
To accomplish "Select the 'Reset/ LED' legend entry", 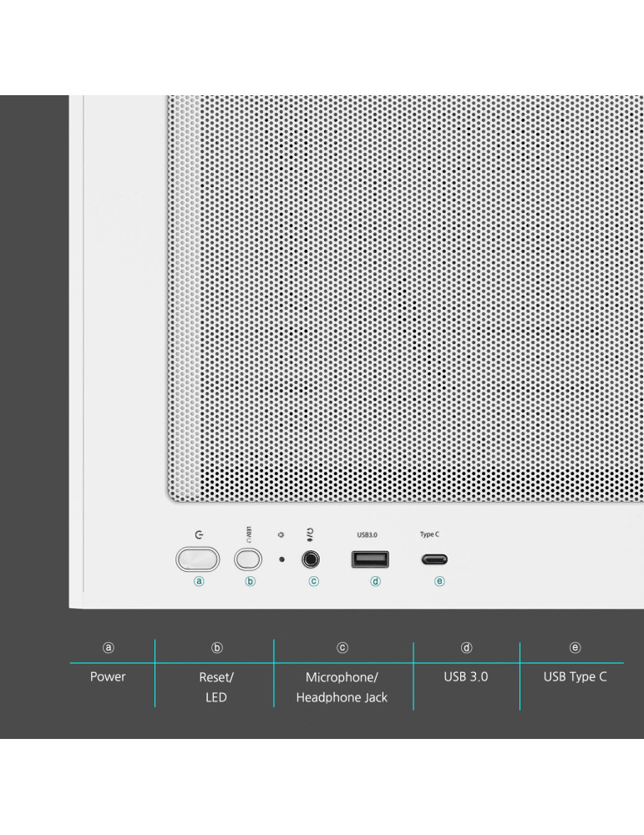I will pyautogui.click(x=216, y=687).
